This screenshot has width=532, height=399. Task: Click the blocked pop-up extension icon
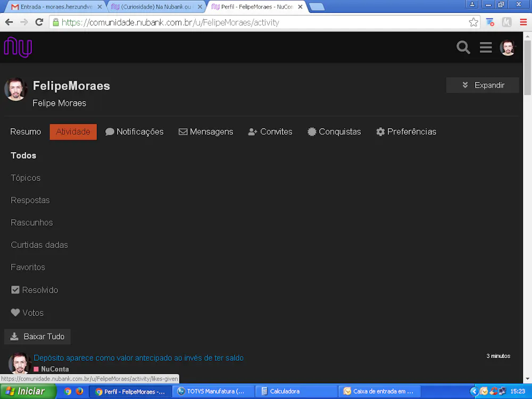490,22
